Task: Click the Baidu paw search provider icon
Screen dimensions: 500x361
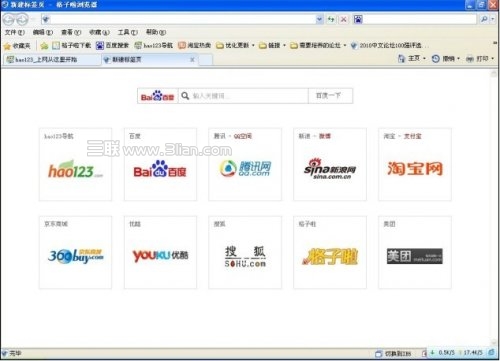Action: (x=358, y=19)
